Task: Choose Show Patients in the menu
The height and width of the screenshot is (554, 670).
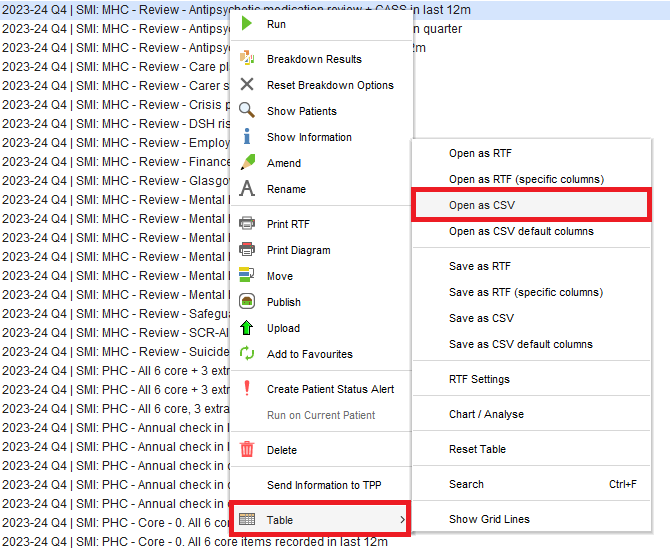Action: [x=322, y=111]
